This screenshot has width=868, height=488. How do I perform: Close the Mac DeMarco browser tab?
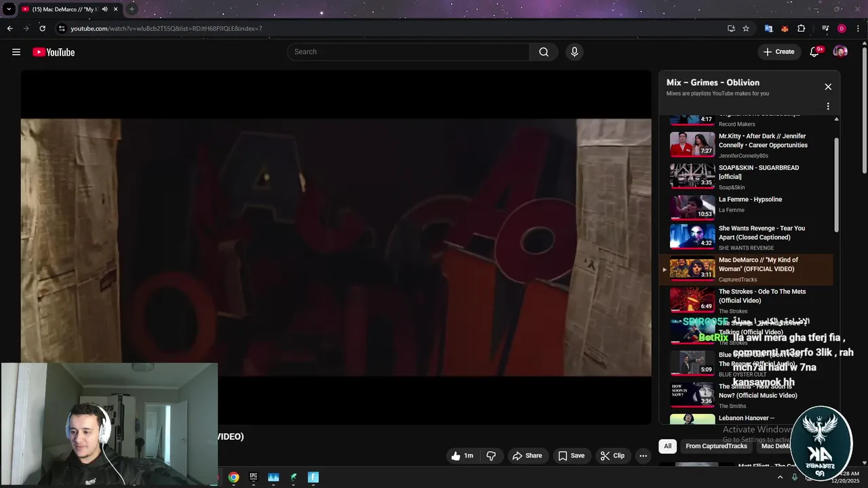pos(116,9)
